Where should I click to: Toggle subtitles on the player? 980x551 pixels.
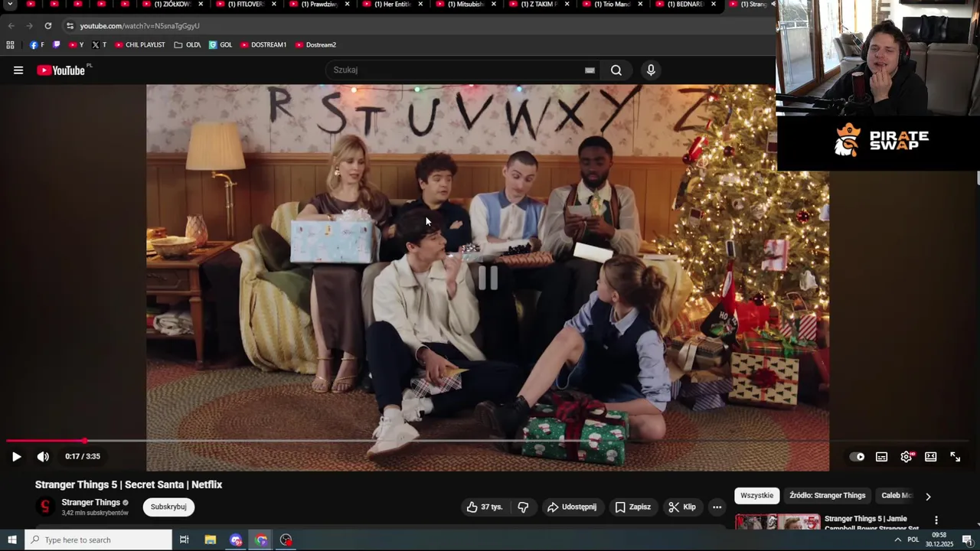click(882, 457)
